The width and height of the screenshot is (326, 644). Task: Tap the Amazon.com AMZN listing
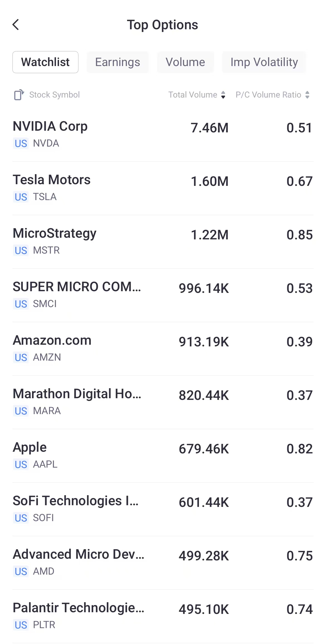point(163,348)
